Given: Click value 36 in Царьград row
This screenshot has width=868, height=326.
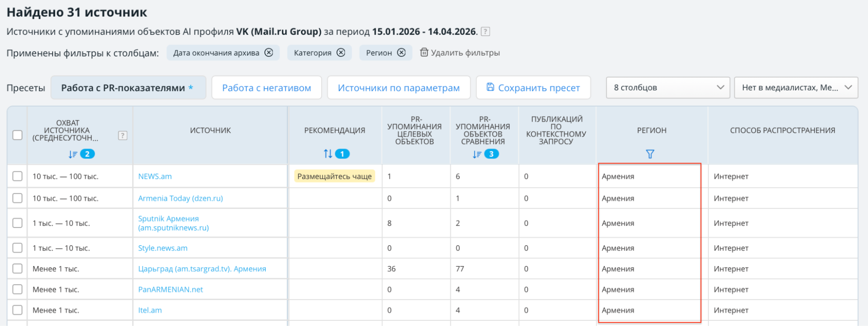Looking at the screenshot, I should tap(392, 269).
